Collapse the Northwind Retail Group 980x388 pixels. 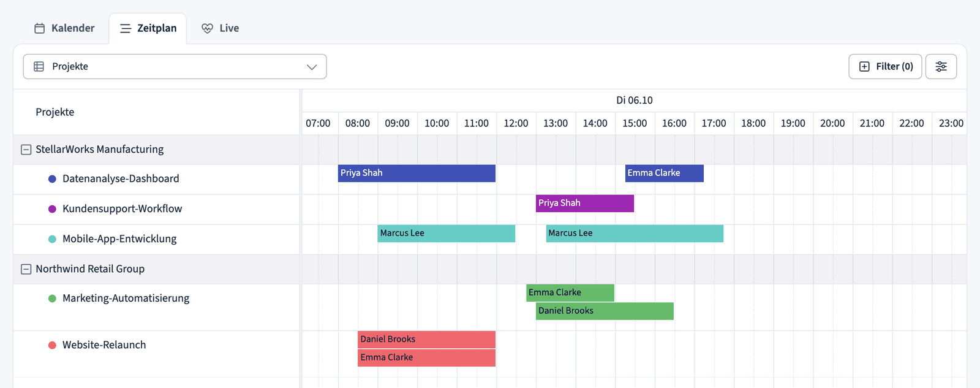(26, 269)
